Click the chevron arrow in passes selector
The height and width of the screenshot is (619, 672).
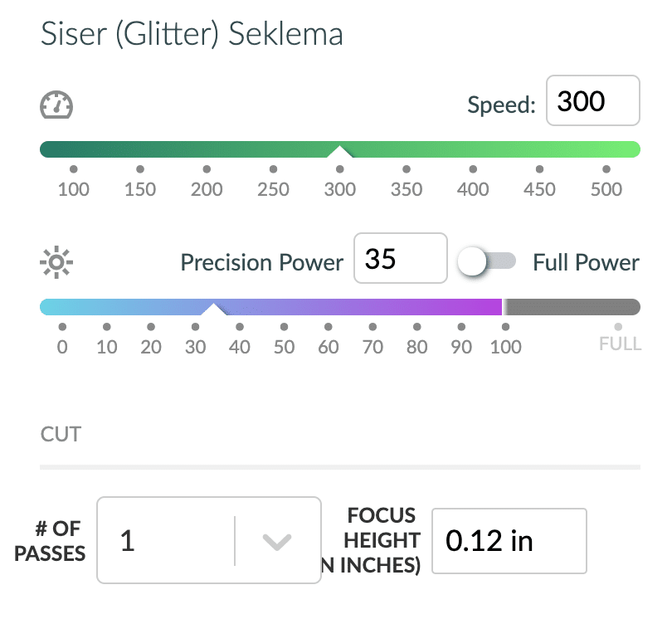tap(277, 541)
